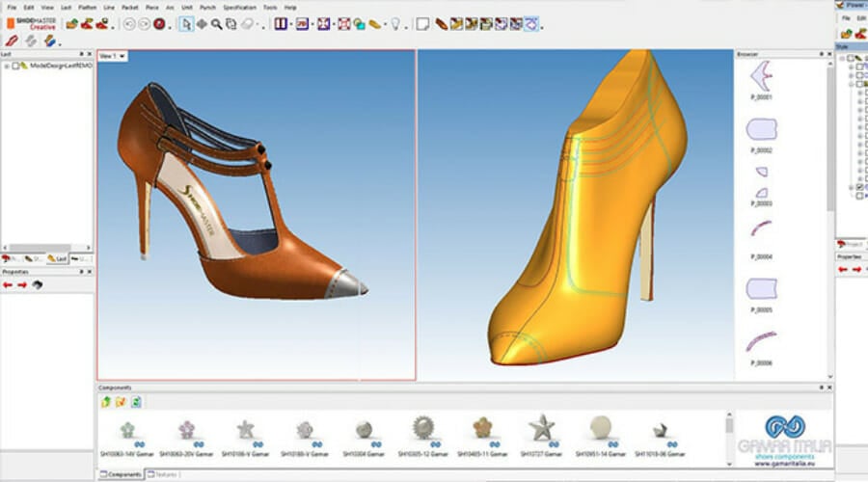Select piece thumbnail P_00002 in Browser
The width and height of the screenshot is (868, 482).
(761, 129)
